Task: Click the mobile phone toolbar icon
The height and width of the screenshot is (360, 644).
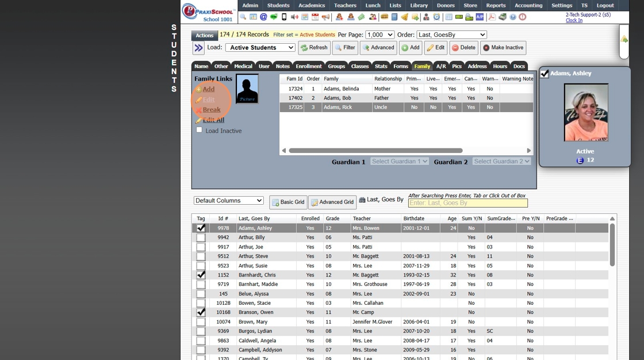Action: 284,17
